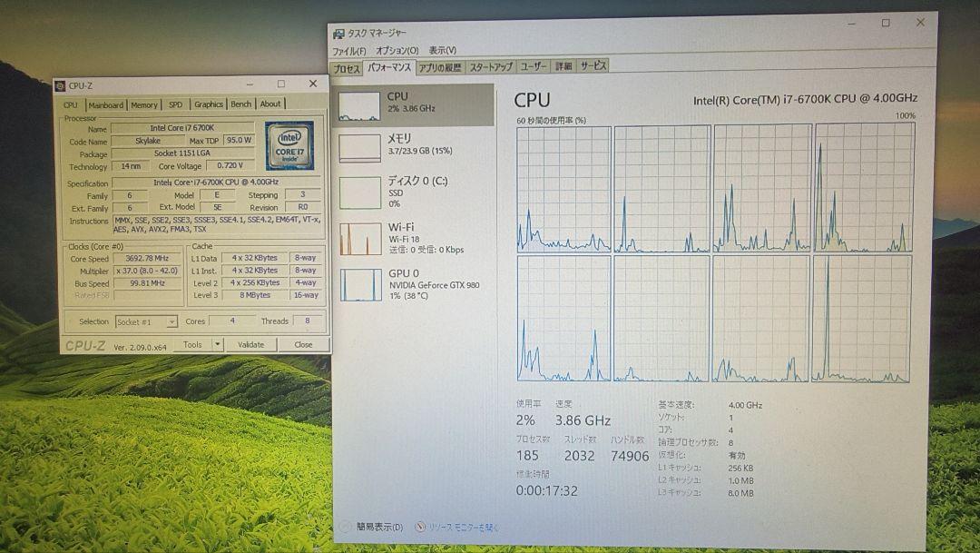The image size is (980, 553).
Task: Click the Core Voltage value 0.720 V
Action: [x=230, y=166]
